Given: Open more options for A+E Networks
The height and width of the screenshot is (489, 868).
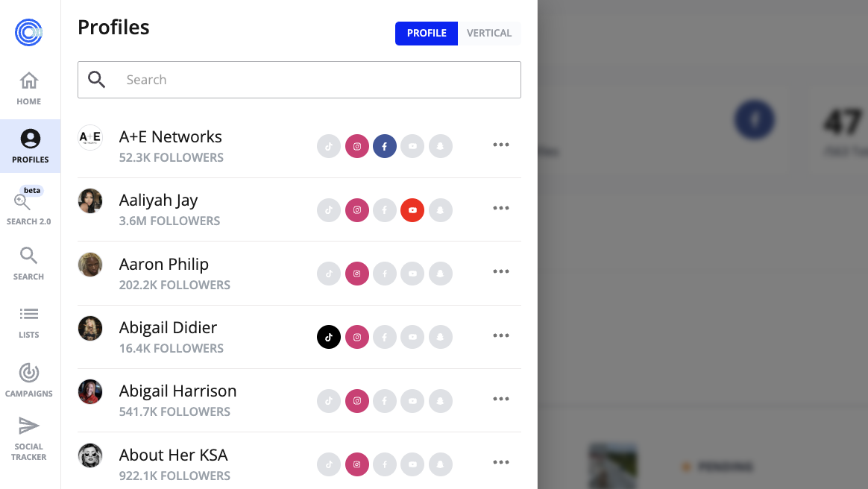Looking at the screenshot, I should [501, 145].
